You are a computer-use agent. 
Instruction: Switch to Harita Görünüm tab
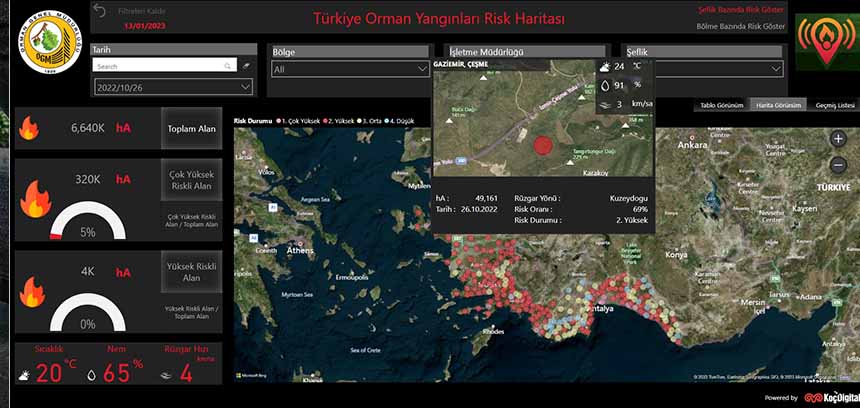tap(777, 105)
